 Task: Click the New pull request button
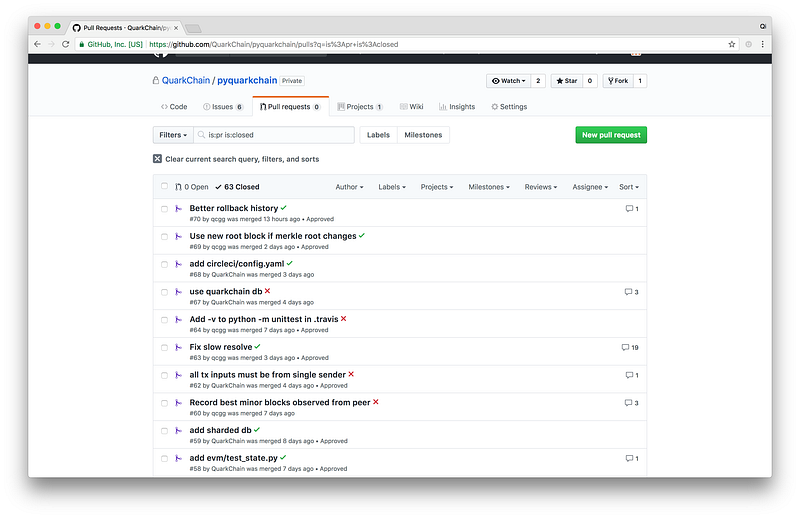tap(611, 135)
